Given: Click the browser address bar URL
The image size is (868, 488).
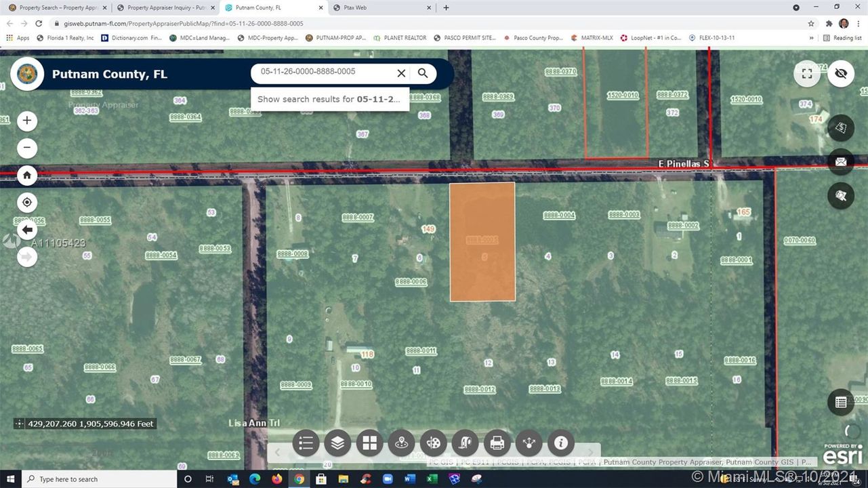Looking at the screenshot, I should (x=183, y=23).
